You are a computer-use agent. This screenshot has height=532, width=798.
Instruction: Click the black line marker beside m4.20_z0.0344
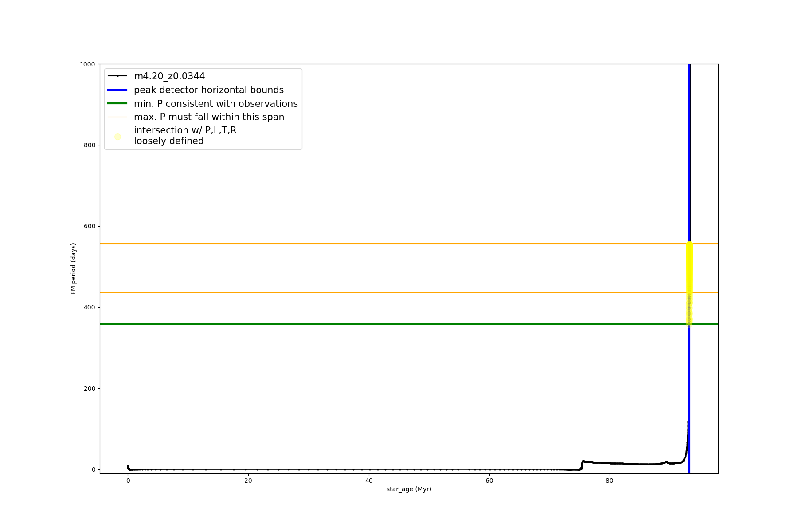pyautogui.click(x=117, y=76)
